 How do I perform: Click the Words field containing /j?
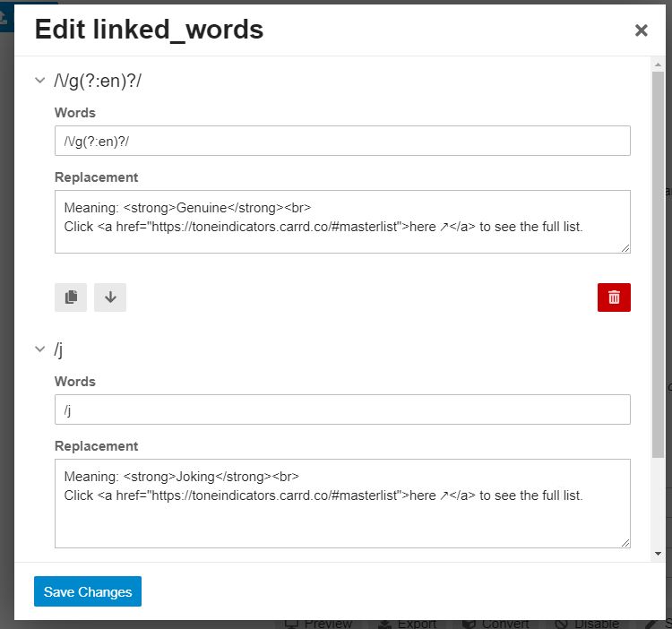pos(342,409)
